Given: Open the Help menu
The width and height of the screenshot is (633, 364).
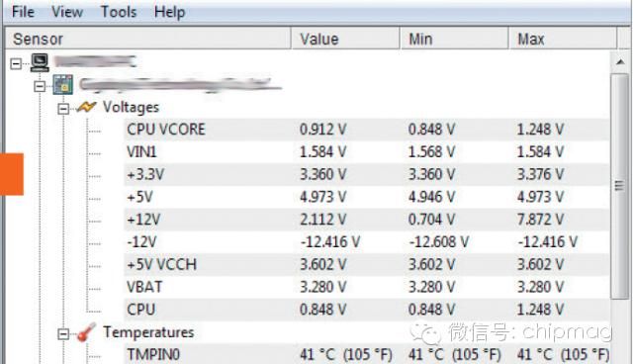Looking at the screenshot, I should coord(169,12).
